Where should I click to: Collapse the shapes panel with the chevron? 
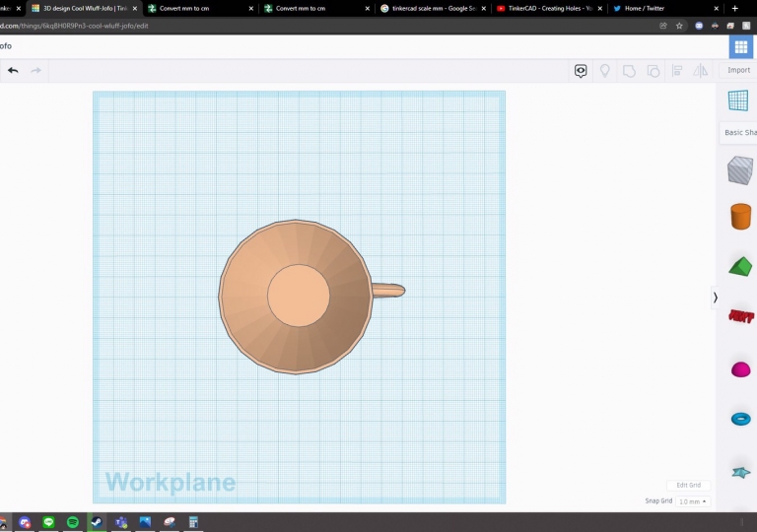coord(715,298)
